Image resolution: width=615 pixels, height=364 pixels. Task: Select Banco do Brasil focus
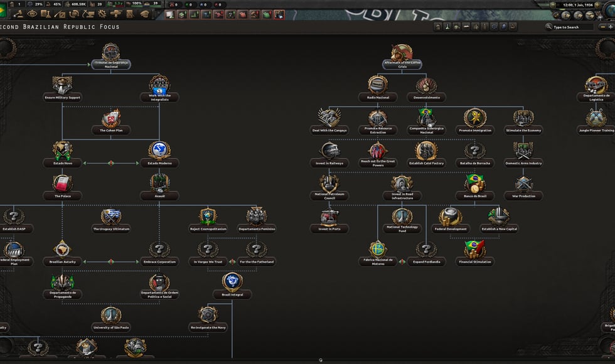(475, 187)
